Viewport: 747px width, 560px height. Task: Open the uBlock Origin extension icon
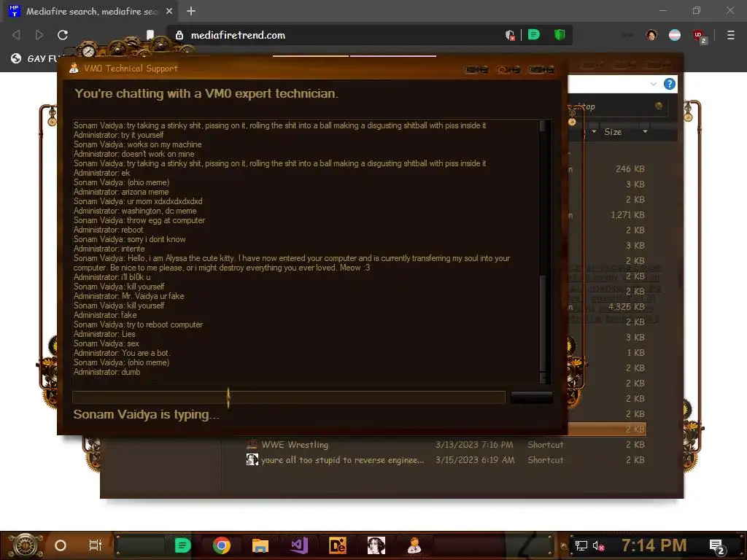tap(699, 36)
